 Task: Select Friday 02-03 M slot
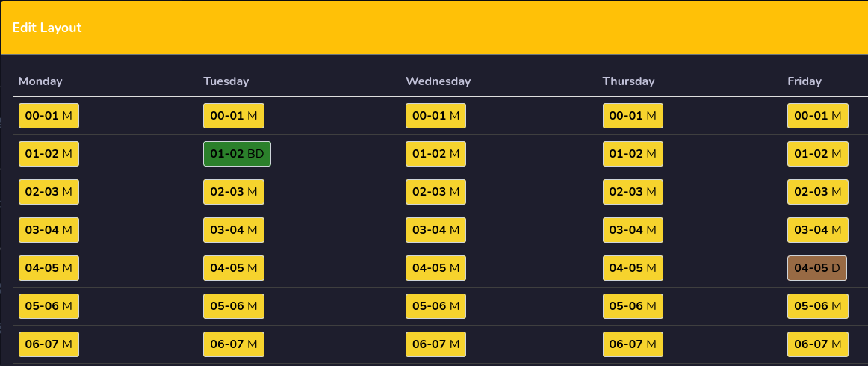(818, 192)
